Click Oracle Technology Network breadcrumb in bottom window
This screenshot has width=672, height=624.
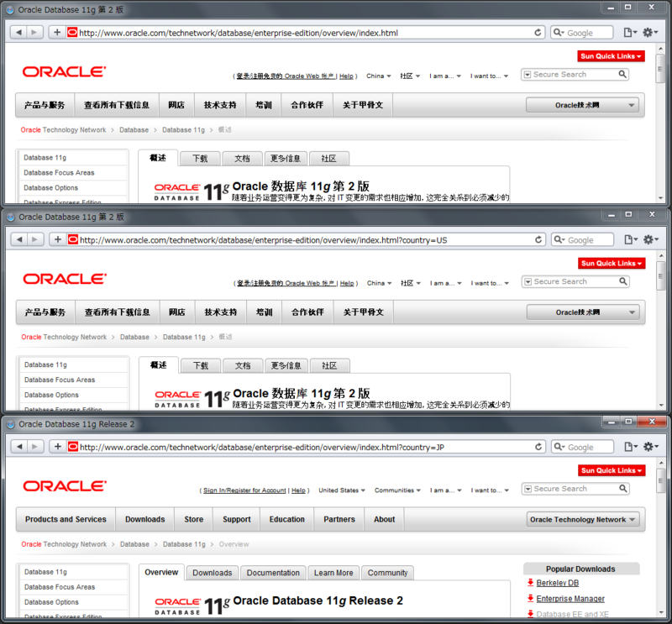tap(64, 544)
